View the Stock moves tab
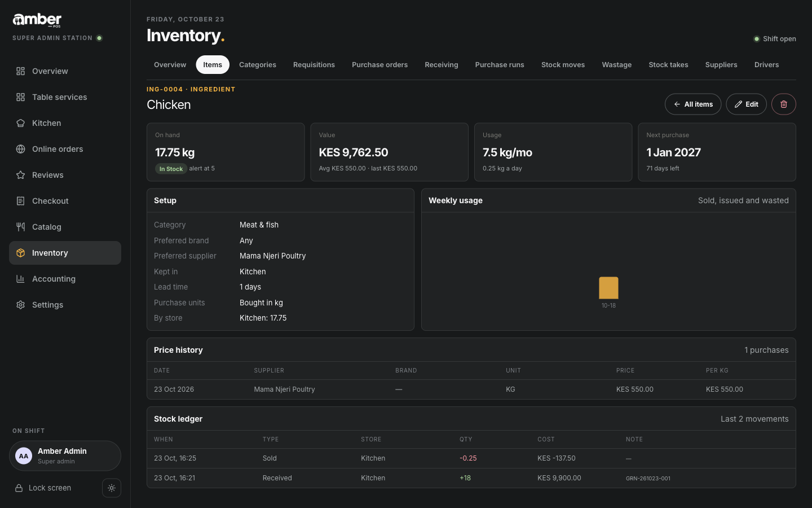This screenshot has height=508, width=812. pos(563,65)
